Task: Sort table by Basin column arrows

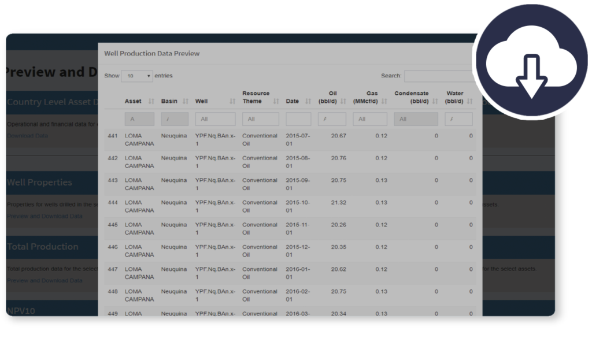Action: (x=186, y=102)
